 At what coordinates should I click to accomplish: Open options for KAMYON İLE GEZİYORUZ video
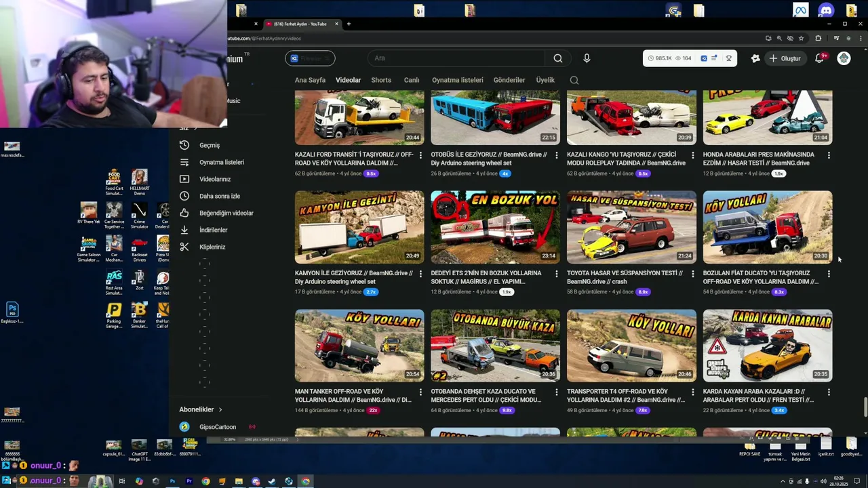(x=420, y=274)
